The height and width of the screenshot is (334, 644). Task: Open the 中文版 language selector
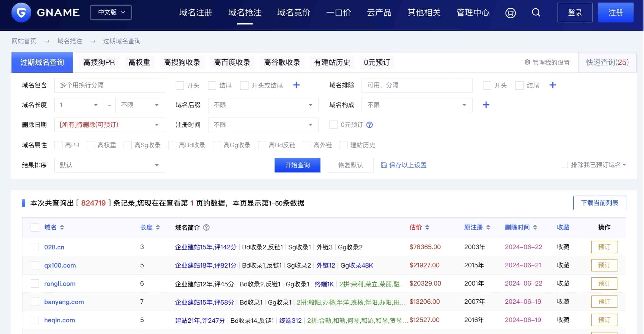(111, 13)
